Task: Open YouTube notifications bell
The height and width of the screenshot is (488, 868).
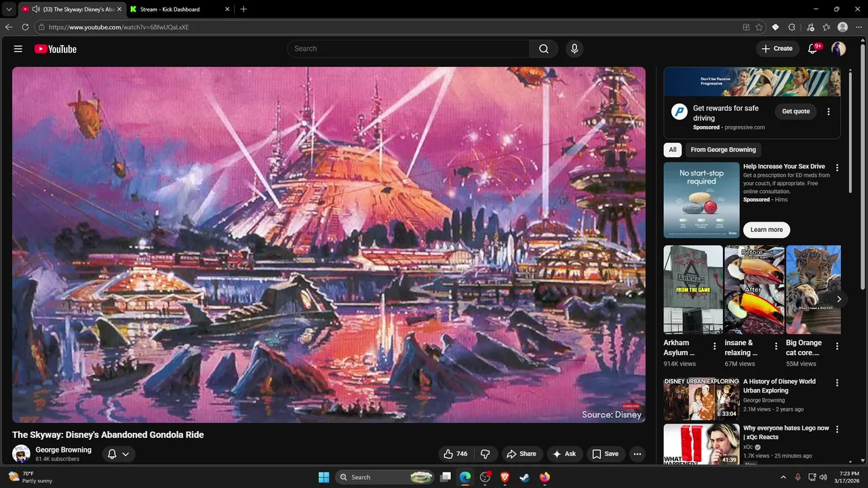Action: coord(812,49)
